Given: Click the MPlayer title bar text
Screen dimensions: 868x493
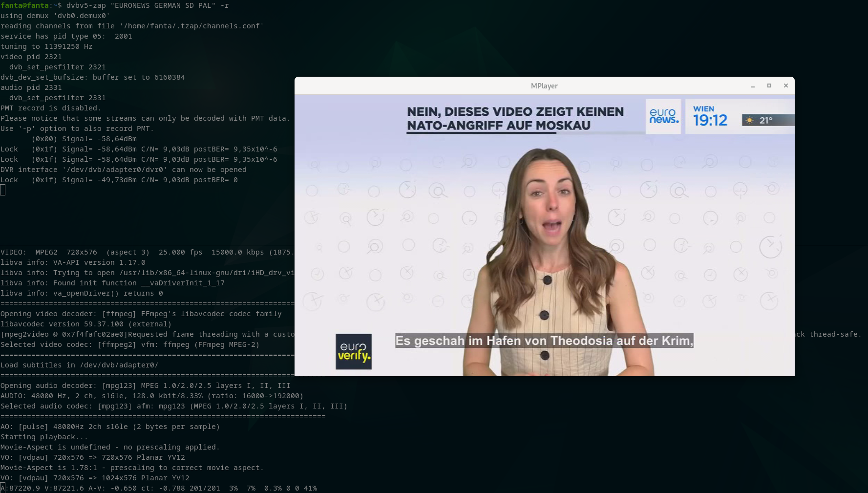Looking at the screenshot, I should pyautogui.click(x=544, y=86).
